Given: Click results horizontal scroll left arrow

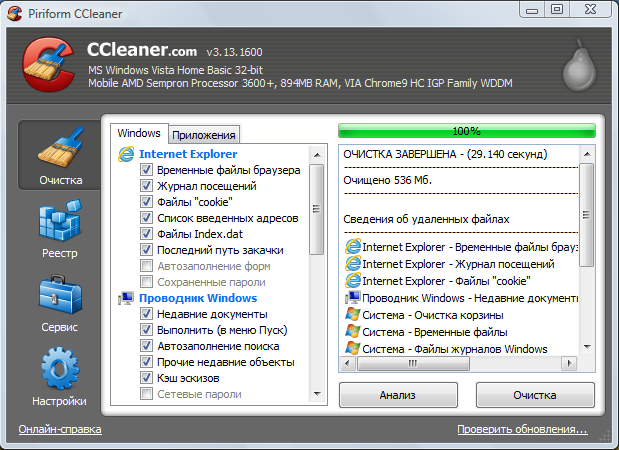Looking at the screenshot, I should tap(347, 363).
